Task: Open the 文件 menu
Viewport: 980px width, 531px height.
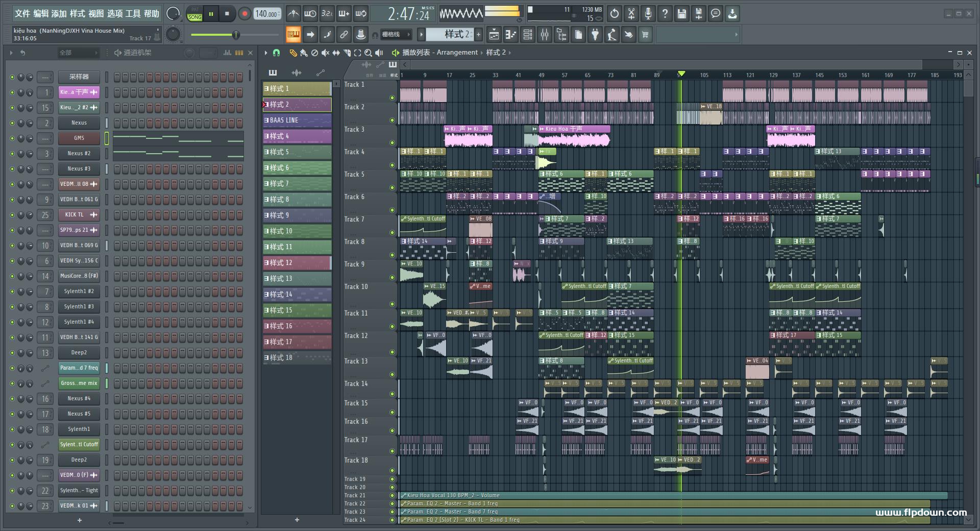Action: coord(22,14)
